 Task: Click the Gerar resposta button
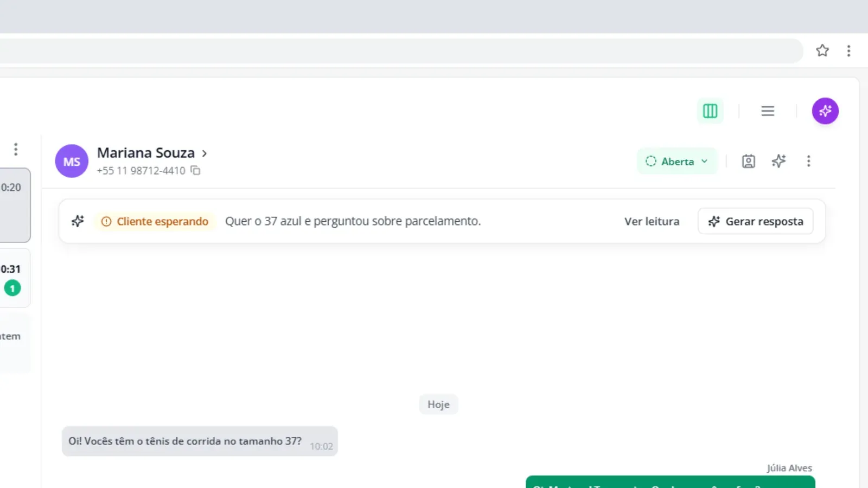click(755, 221)
